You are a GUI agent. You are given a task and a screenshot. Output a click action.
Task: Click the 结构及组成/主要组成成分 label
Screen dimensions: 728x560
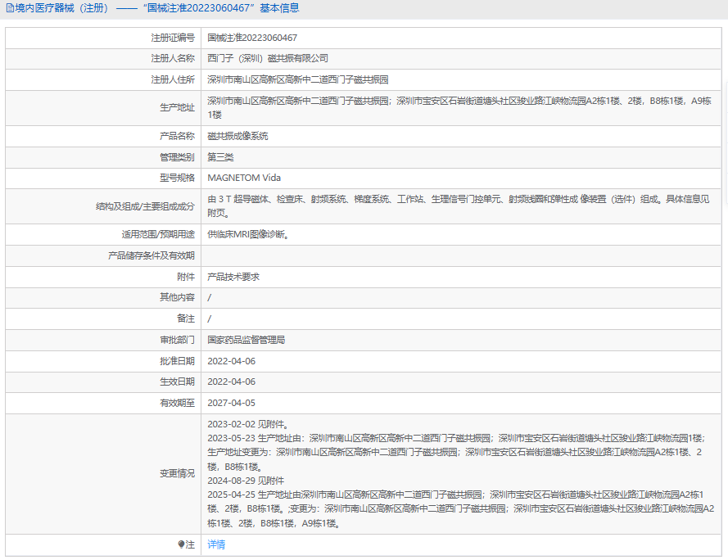145,206
